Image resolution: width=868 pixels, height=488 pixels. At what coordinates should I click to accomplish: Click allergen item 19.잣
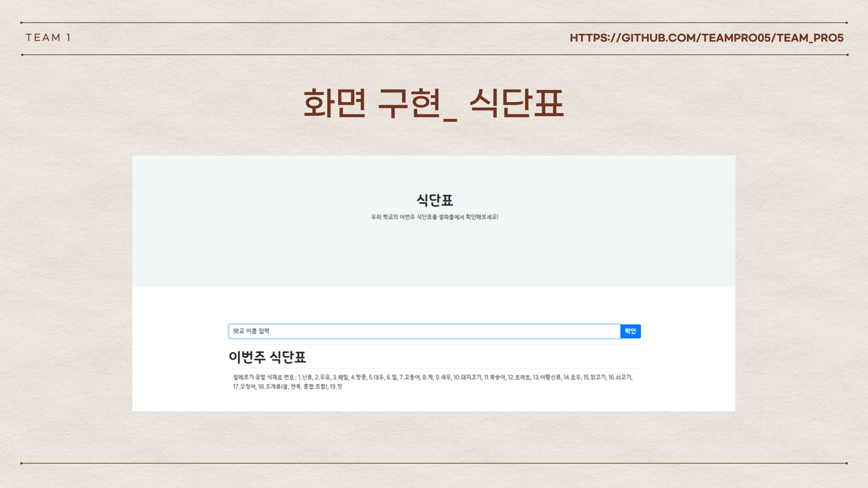coord(336,387)
